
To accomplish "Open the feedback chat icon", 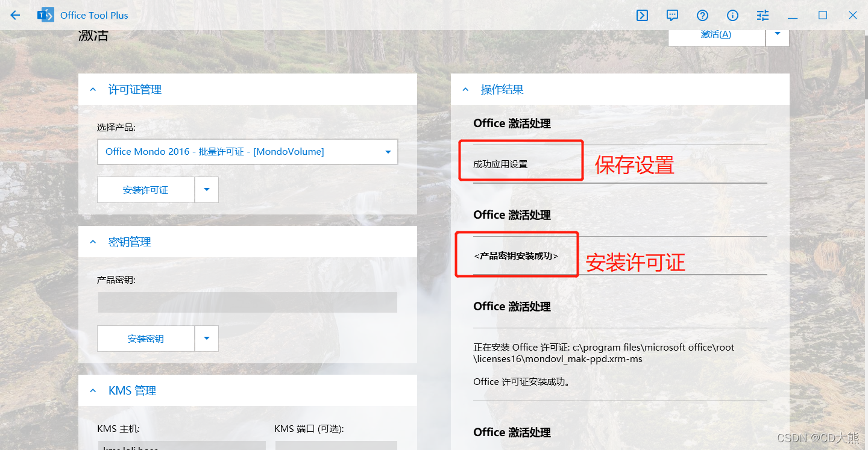I will coord(673,15).
